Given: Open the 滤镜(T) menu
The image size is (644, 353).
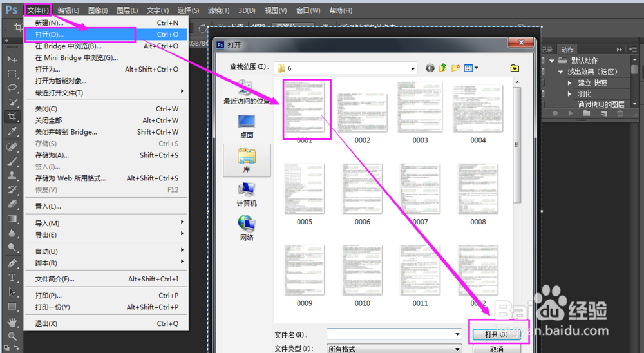Looking at the screenshot, I should pyautogui.click(x=218, y=10).
